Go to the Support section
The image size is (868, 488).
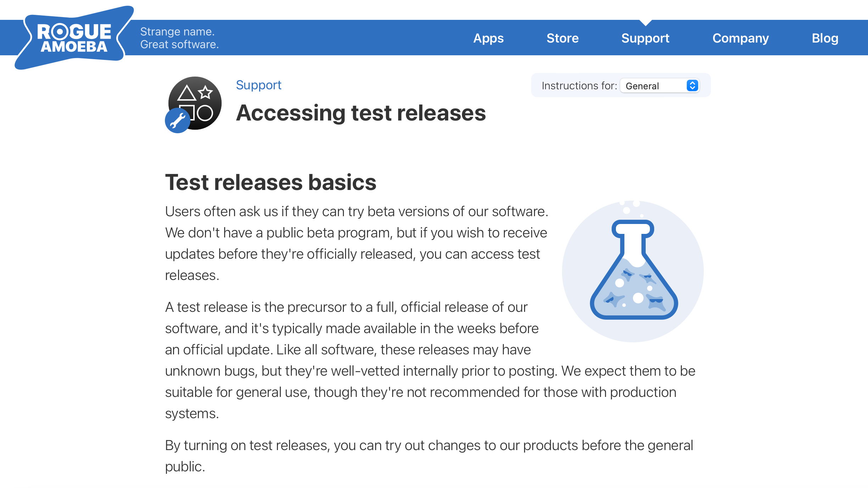click(645, 38)
